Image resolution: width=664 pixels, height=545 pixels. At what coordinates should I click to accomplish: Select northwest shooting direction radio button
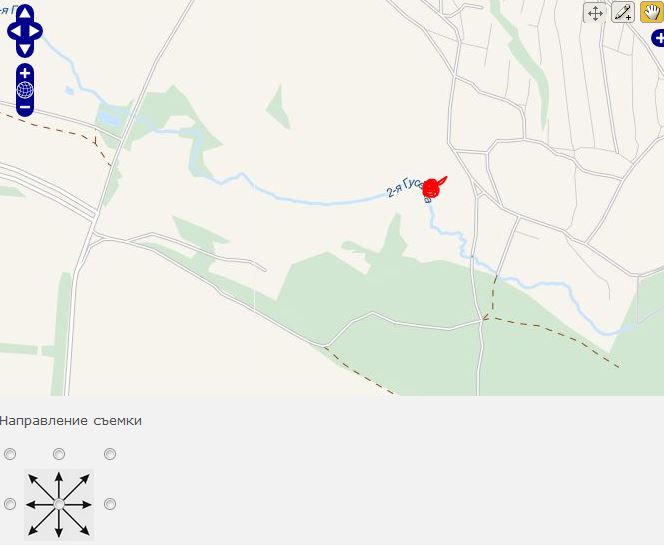tap(10, 454)
